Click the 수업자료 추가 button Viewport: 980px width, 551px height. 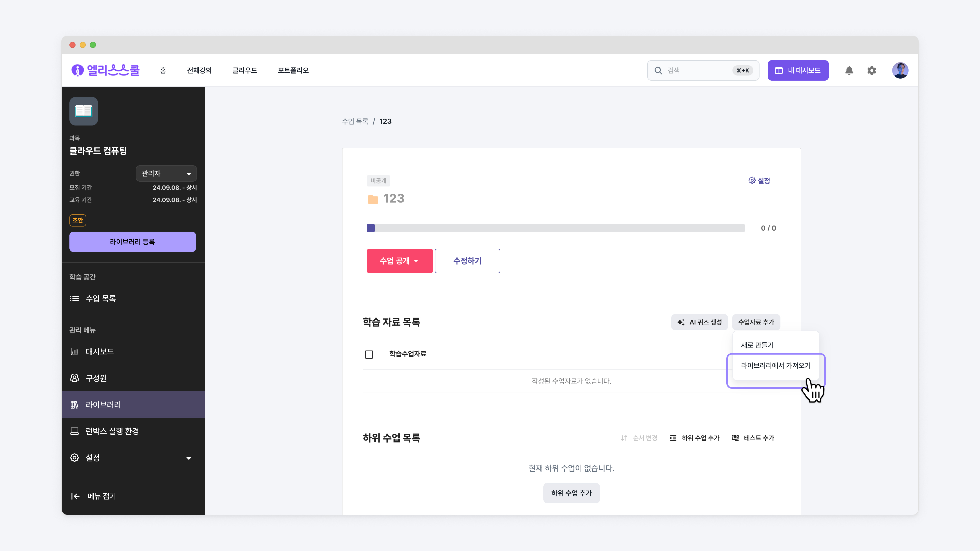756,322
